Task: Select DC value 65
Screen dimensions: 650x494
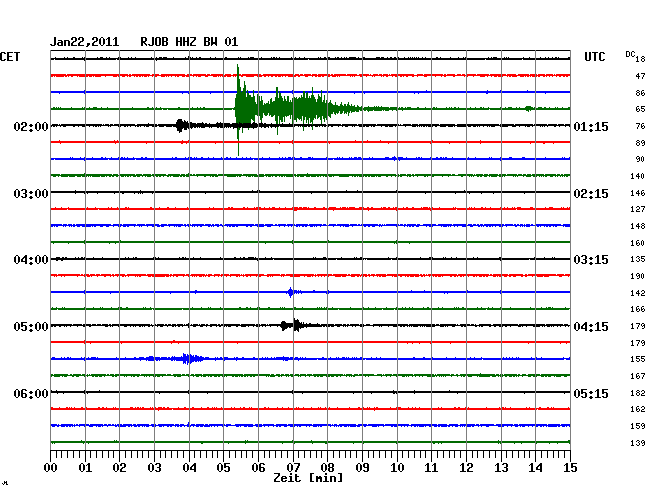Action: pos(640,109)
